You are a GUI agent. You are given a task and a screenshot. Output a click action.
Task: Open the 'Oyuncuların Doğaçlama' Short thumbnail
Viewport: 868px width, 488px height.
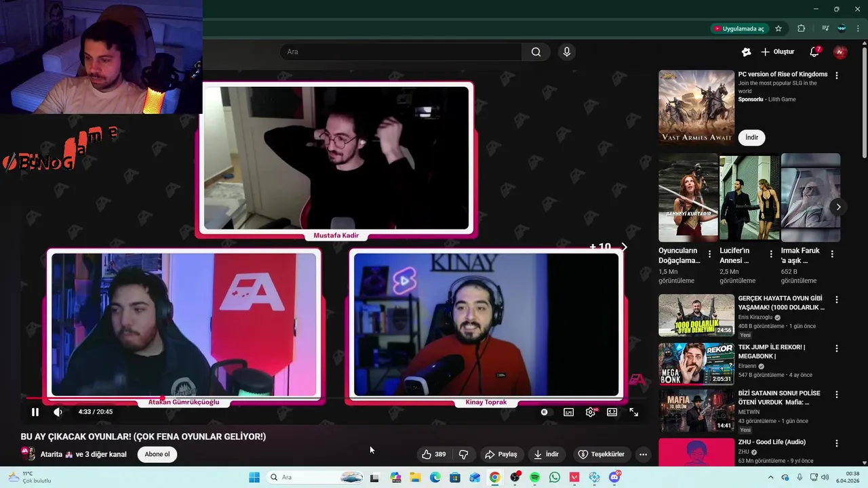click(x=688, y=198)
